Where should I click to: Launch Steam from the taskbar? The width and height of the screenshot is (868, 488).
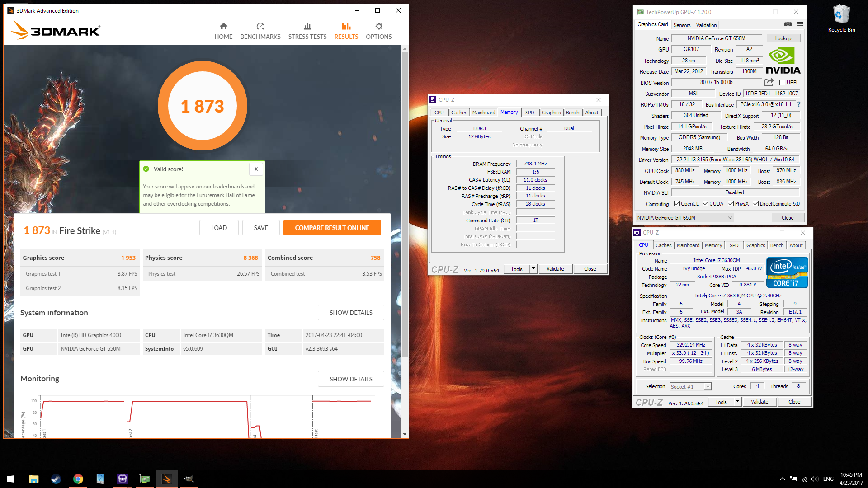pyautogui.click(x=56, y=479)
